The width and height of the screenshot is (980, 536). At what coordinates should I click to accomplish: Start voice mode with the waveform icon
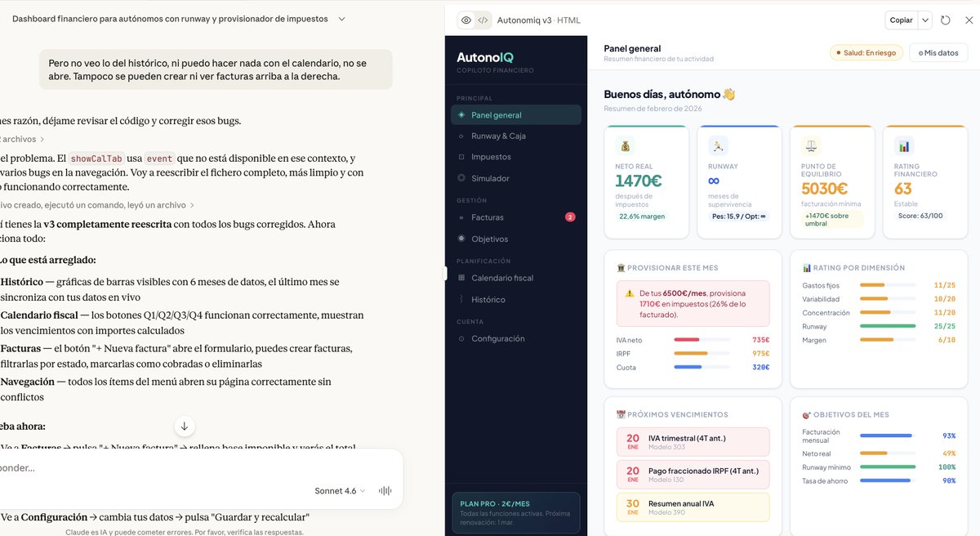385,491
